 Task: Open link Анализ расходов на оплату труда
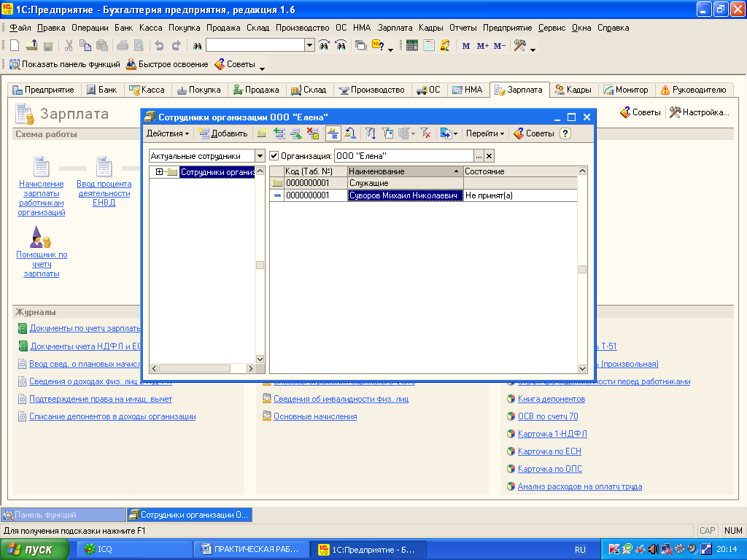pos(580,486)
